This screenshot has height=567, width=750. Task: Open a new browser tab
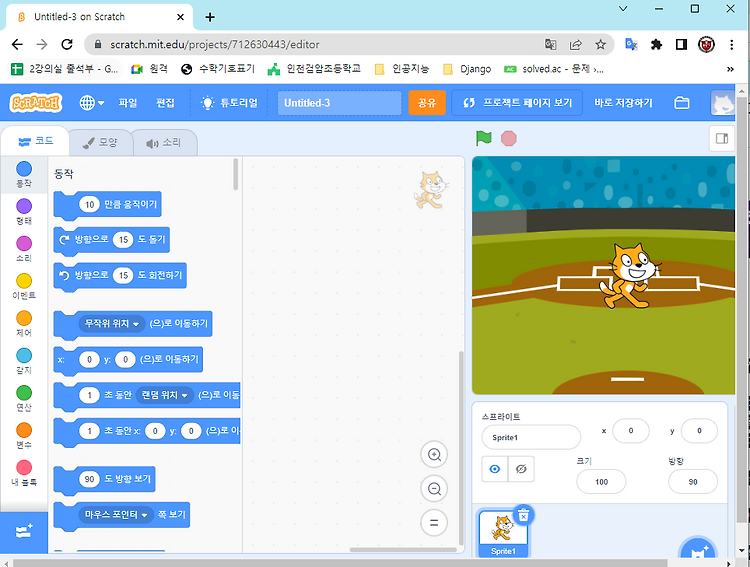click(210, 17)
